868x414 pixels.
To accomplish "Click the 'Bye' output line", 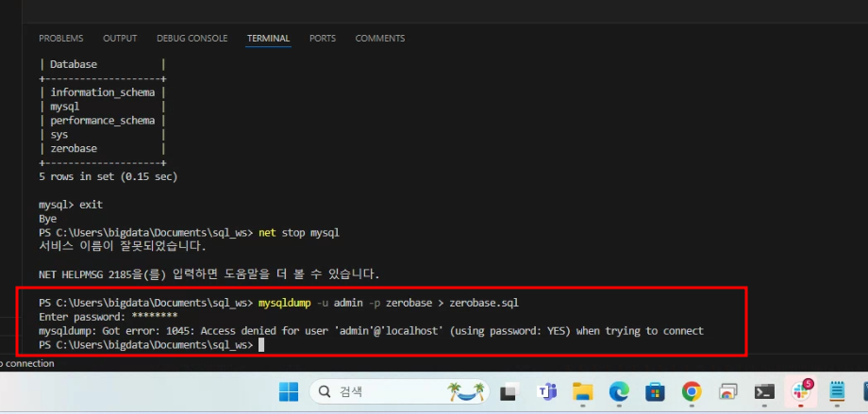I will pos(47,219).
